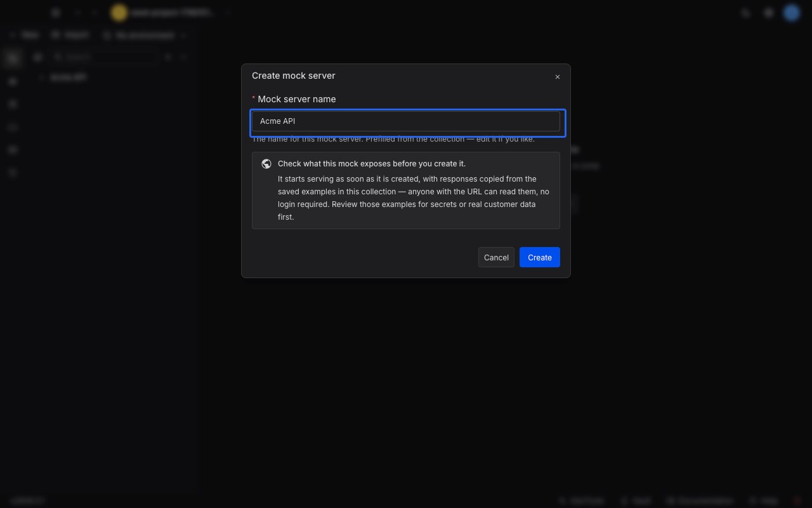Image resolution: width=812 pixels, height=508 pixels.
Task: Close the Create mock server dialog
Action: point(558,77)
